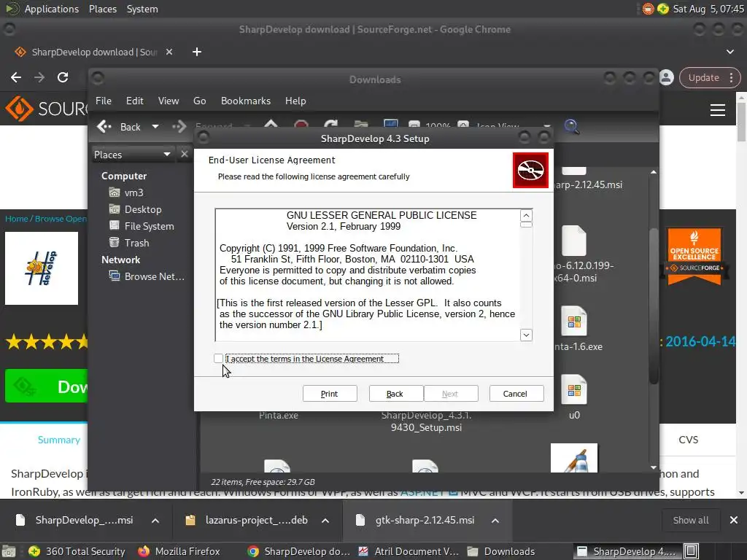This screenshot has height=560, width=747.
Task: Open options for SharpDevelop .msi download
Action: pos(155,521)
